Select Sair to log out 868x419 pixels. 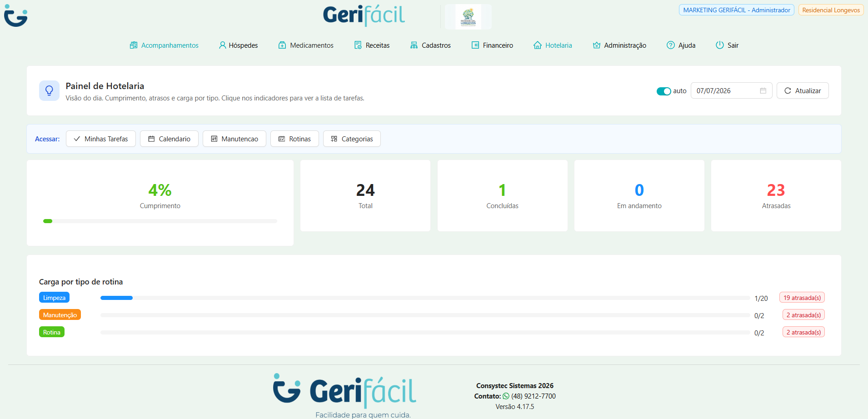(x=727, y=45)
